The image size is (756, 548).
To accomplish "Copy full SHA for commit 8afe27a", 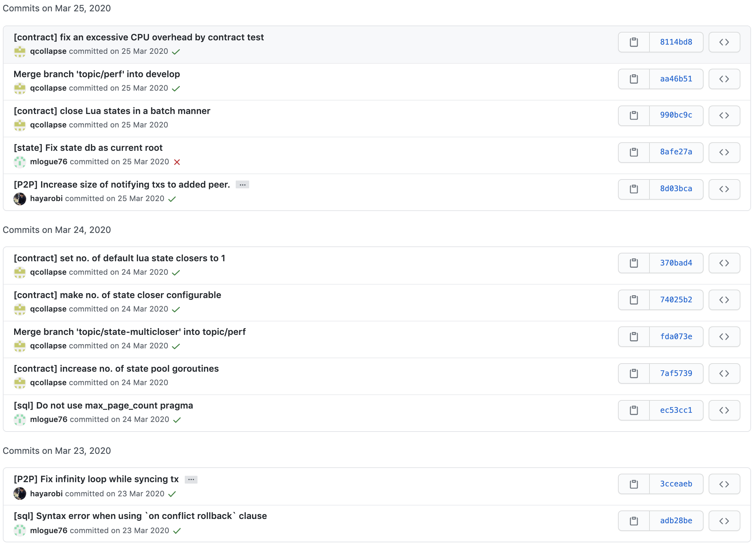I will click(x=634, y=152).
